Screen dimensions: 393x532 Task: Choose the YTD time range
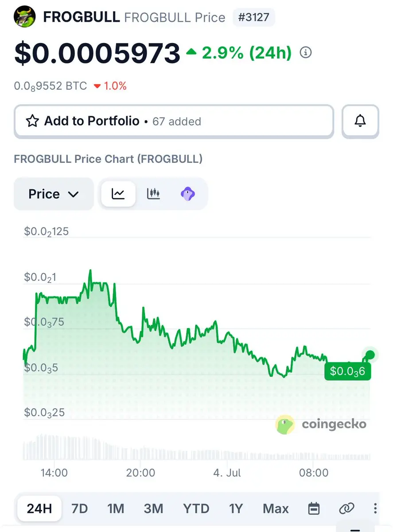pyautogui.click(x=196, y=509)
